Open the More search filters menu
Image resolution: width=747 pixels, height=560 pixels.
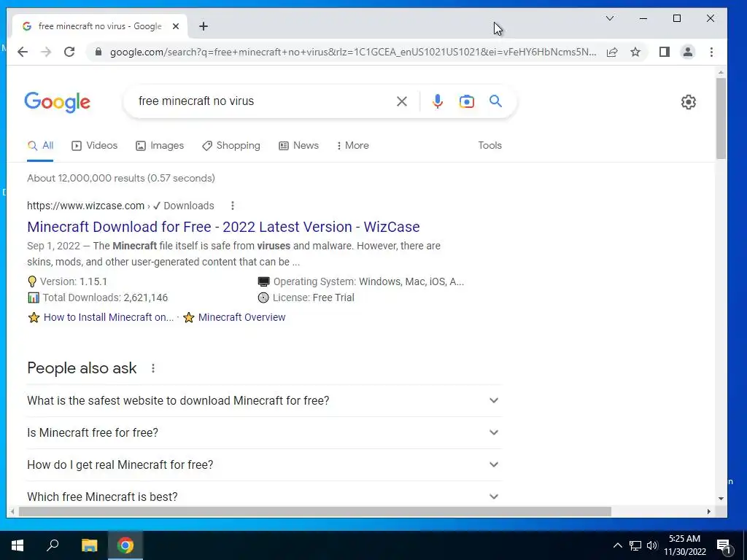352,146
